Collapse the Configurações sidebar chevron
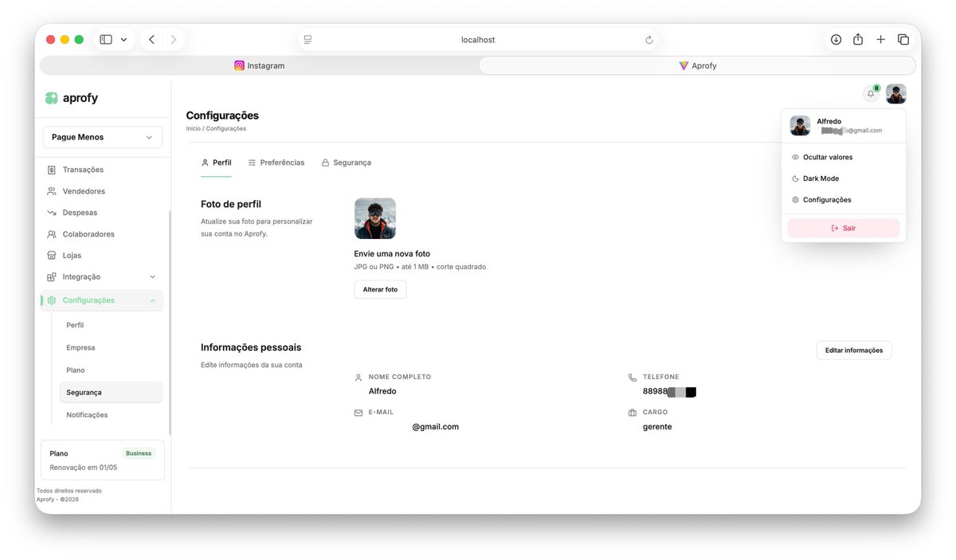The height and width of the screenshot is (560, 956). pos(153,300)
